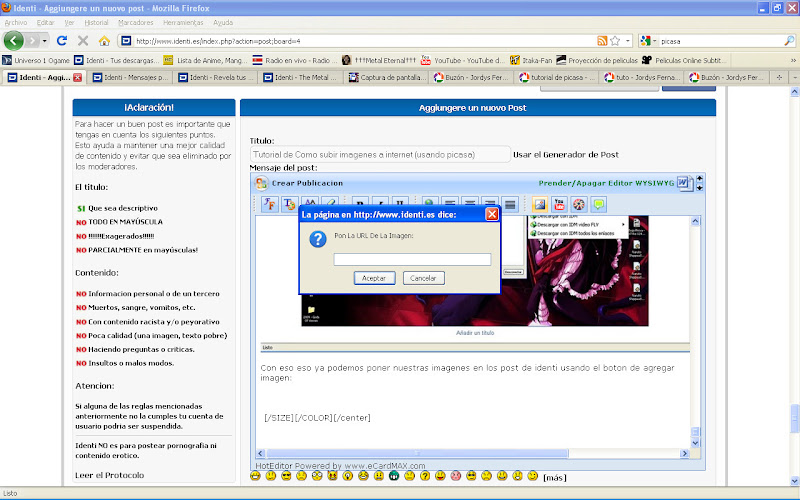Viewport: 800px width, 500px height.
Task: Click the Font face icon in editor toolbar
Action: [269, 204]
